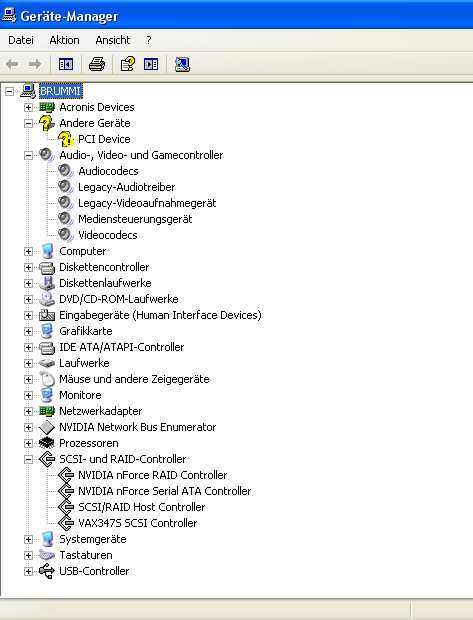Toggle the console tree pane icon

(66, 64)
